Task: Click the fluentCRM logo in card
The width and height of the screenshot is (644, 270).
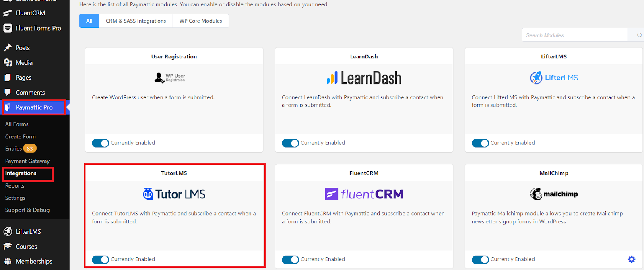Action: (x=364, y=194)
